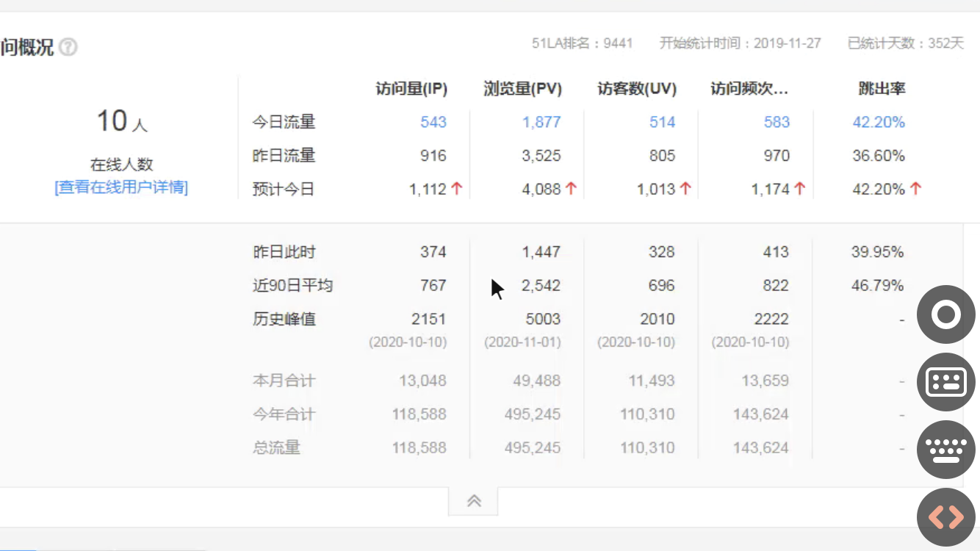Click today's bounce rate 42.20% link
This screenshot has width=980, height=551.
[x=879, y=122]
